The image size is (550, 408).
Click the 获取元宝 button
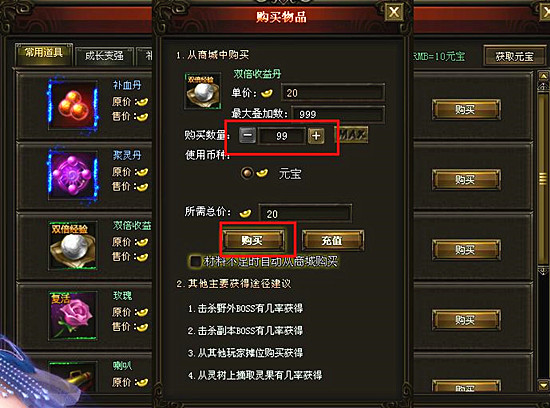click(x=514, y=56)
